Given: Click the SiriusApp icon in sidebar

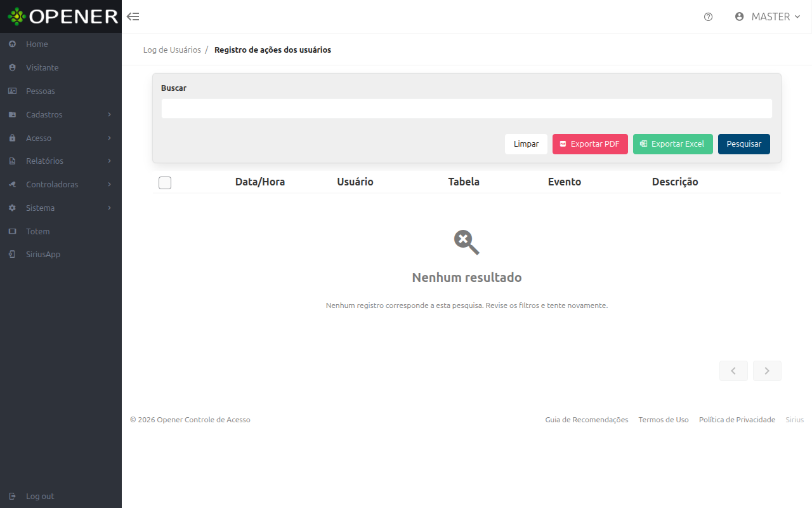Looking at the screenshot, I should (x=12, y=254).
